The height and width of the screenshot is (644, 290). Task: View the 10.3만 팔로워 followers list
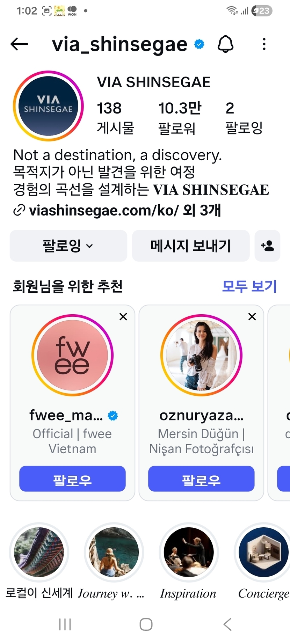coord(180,118)
